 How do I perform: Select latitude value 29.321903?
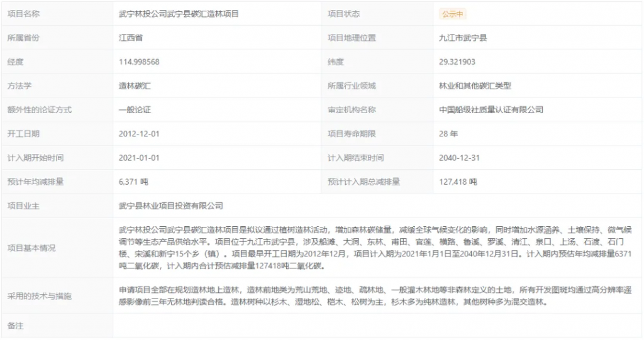pos(457,62)
